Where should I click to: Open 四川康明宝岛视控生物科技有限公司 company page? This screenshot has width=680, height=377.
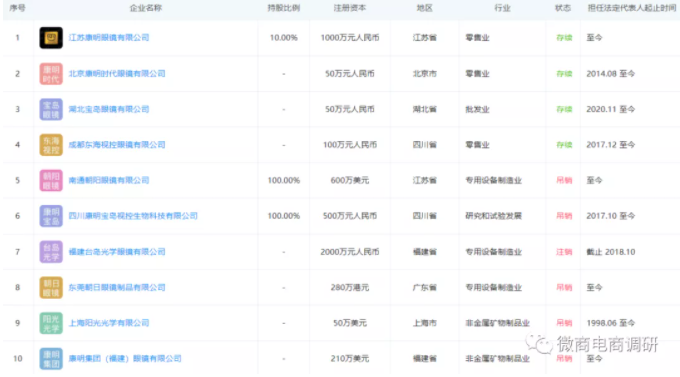click(133, 216)
